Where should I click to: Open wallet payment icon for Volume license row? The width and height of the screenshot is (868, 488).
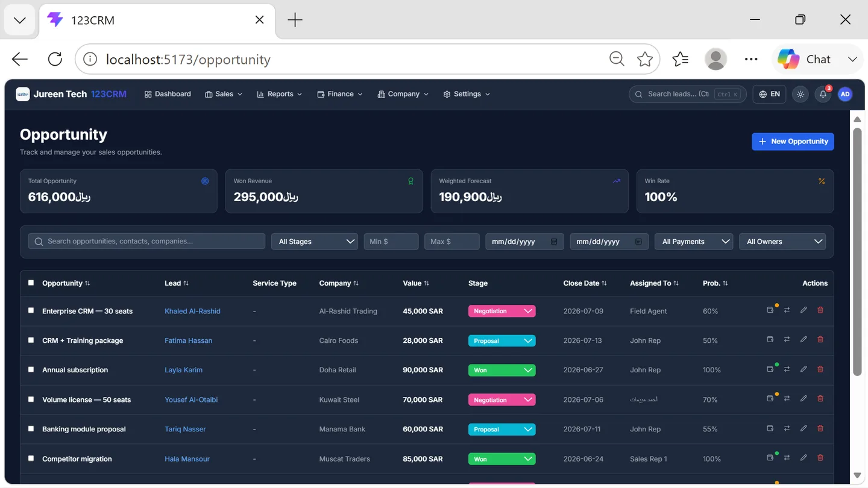tap(770, 399)
